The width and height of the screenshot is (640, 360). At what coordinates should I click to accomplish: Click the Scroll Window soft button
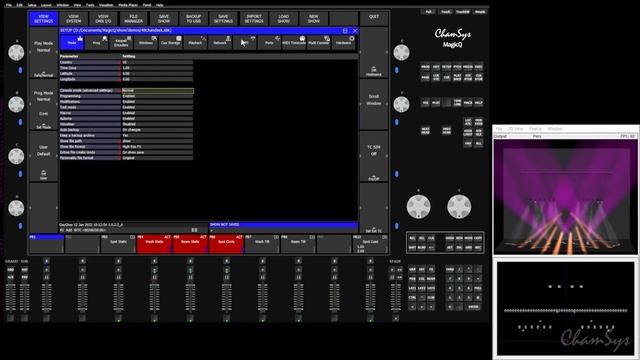point(374,104)
